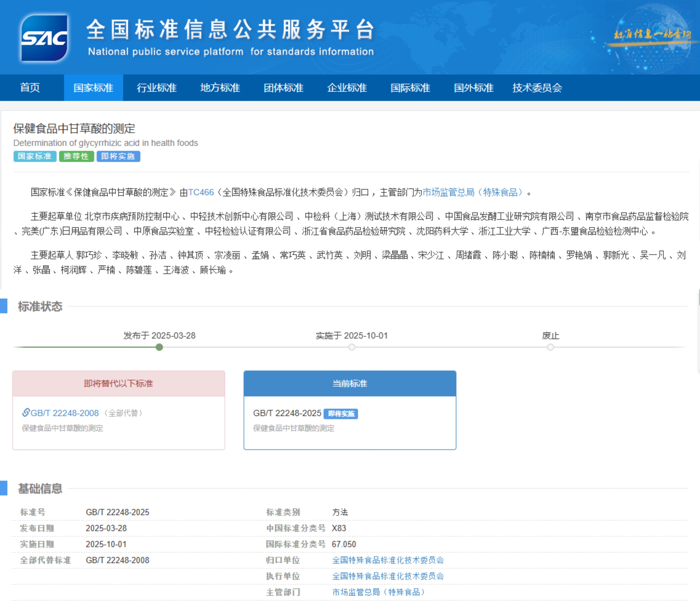Open 执行单位 全国特殊食品标准化技术委员会 link
Viewport: 700px width, 609px height.
click(388, 576)
